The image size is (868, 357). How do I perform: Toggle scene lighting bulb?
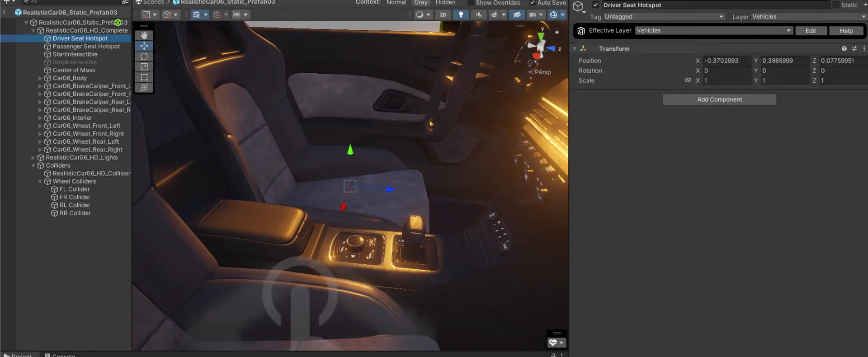[x=461, y=14]
